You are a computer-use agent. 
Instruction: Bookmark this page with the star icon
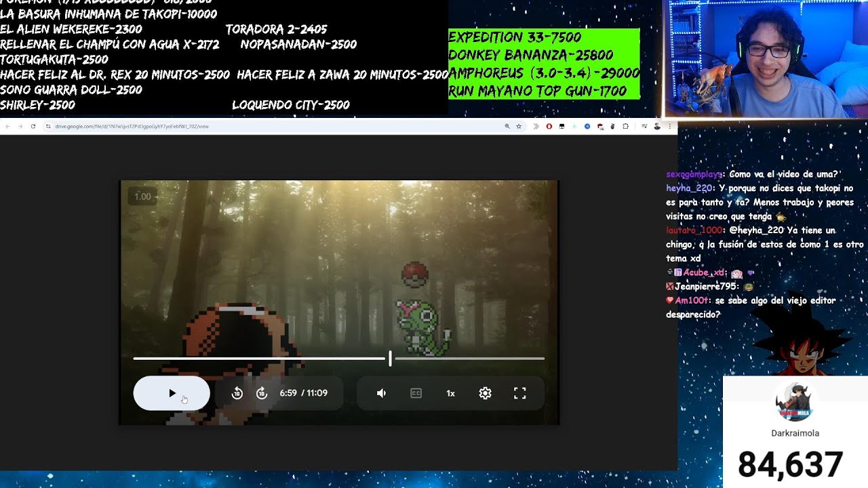pyautogui.click(x=519, y=126)
